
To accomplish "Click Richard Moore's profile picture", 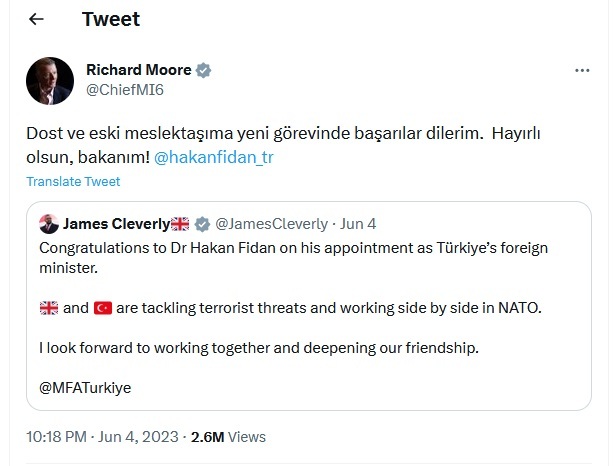I will pyautogui.click(x=49, y=82).
